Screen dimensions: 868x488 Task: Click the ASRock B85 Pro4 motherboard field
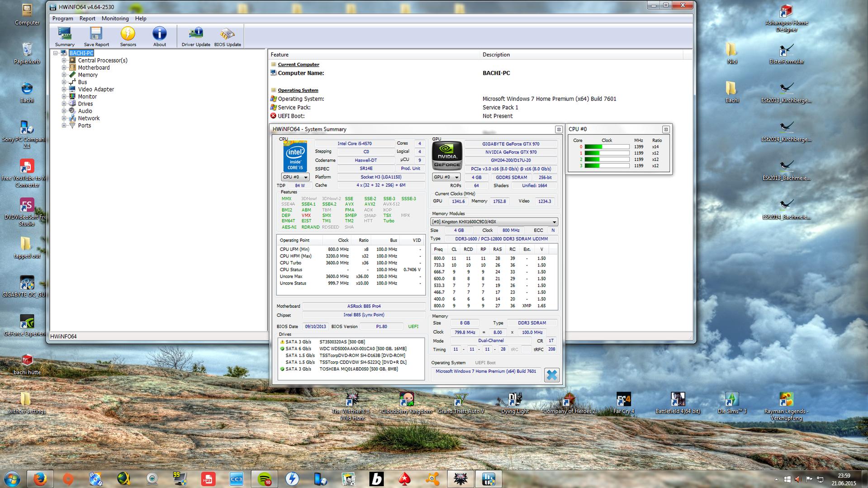pos(364,306)
